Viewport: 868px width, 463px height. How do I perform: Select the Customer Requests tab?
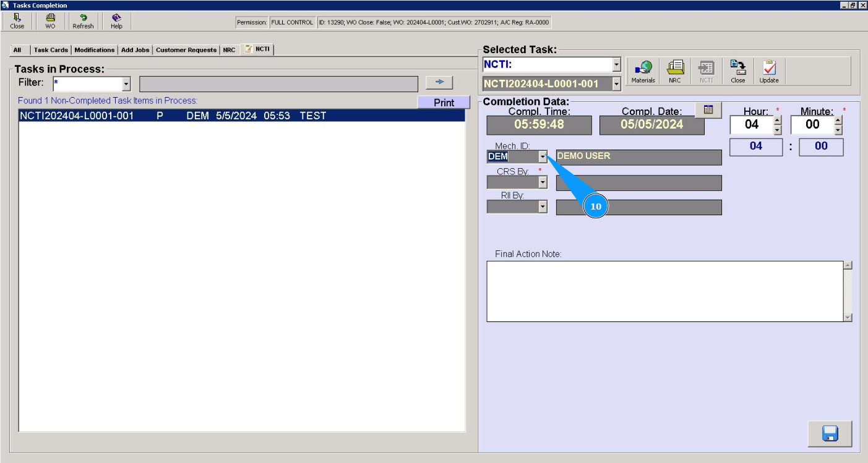click(186, 50)
